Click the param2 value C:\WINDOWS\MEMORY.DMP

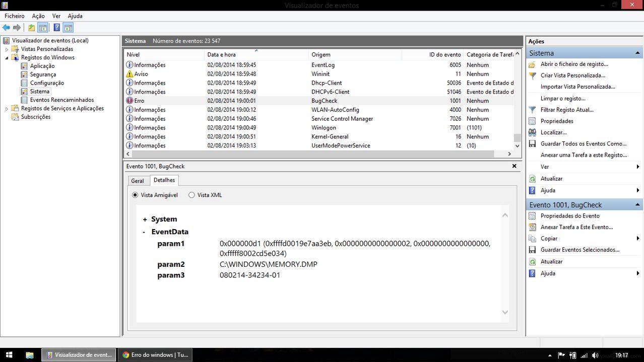point(269,264)
